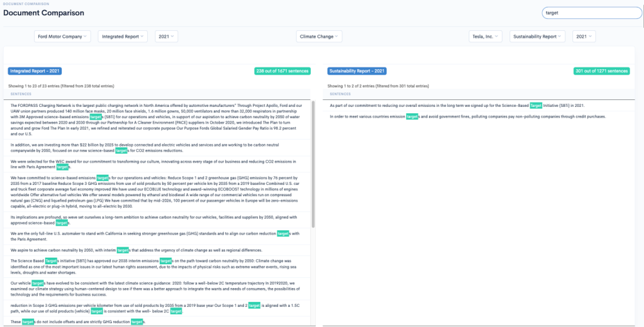This screenshot has width=644, height=327.
Task: Click the search field containing "target"
Action: click(582, 13)
